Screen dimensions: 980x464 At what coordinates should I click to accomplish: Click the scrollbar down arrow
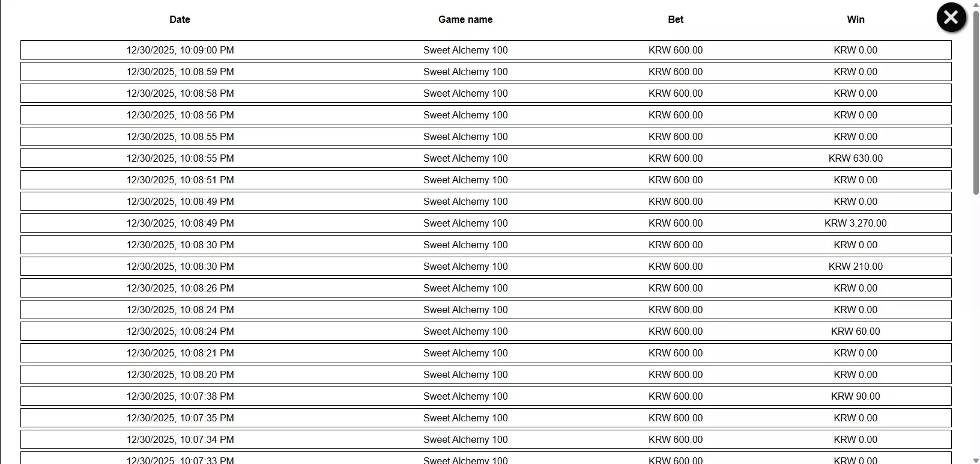point(976,460)
